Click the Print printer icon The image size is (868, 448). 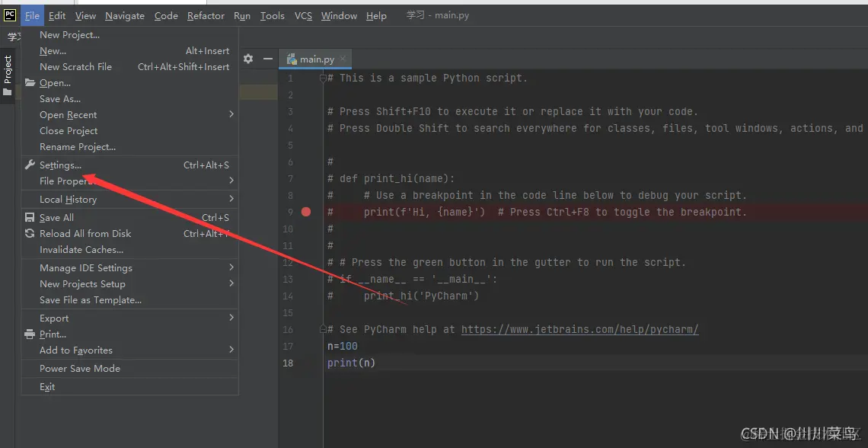[30, 334]
